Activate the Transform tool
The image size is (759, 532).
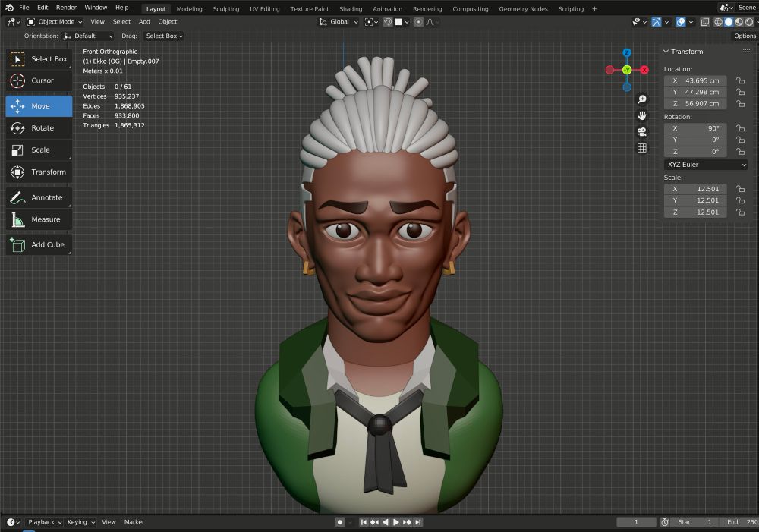click(39, 172)
